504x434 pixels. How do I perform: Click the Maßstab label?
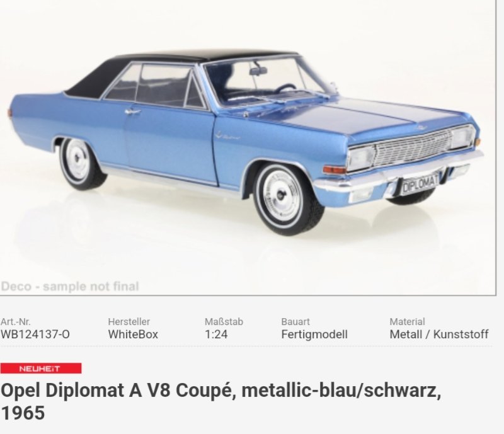coord(224,321)
